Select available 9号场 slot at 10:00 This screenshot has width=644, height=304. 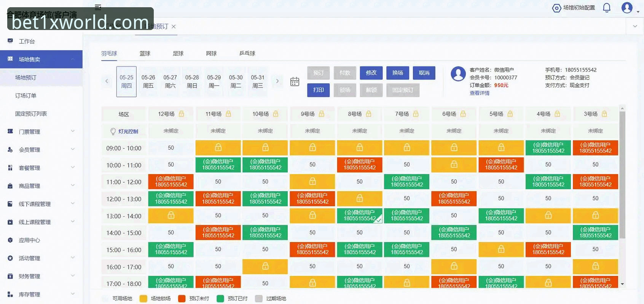[x=312, y=165]
